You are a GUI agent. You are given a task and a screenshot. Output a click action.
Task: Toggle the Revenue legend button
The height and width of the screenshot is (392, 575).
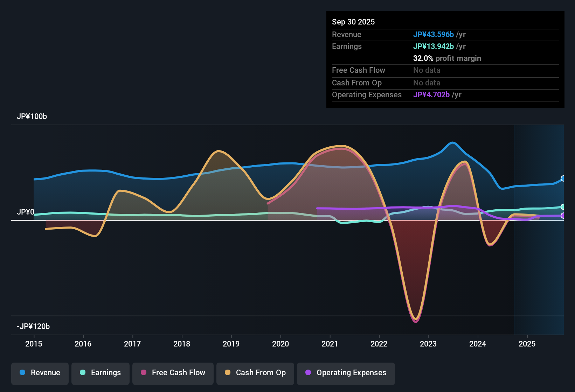pyautogui.click(x=40, y=373)
